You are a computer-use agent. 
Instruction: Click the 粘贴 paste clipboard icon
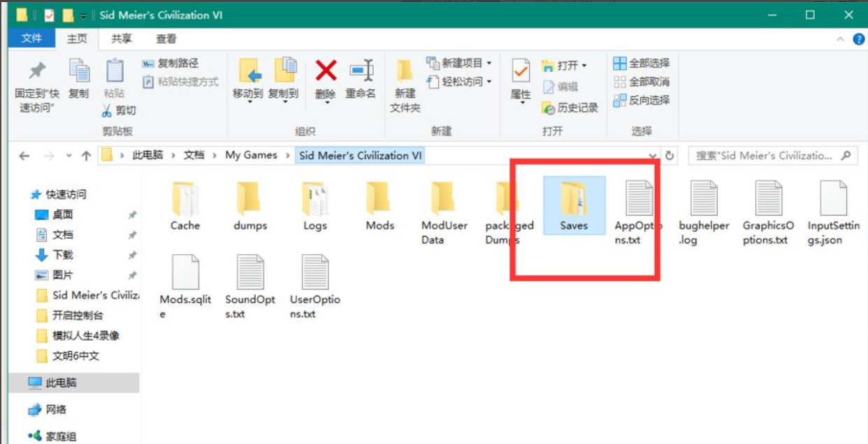115,71
